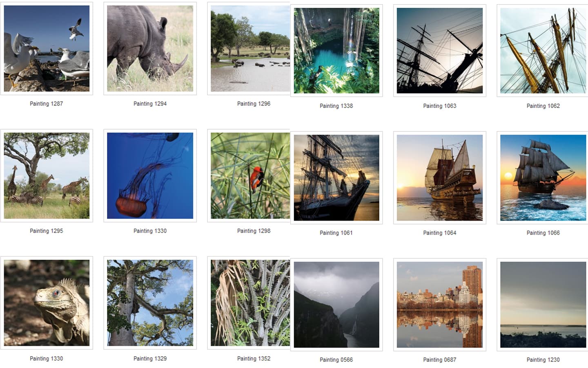The height and width of the screenshot is (368, 588).
Task: Select the yellow furled sails thumbnail
Action: click(x=543, y=51)
